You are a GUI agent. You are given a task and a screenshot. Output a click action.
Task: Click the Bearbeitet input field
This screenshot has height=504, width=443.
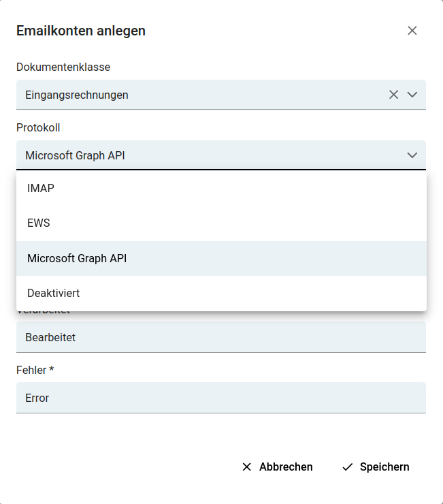pyautogui.click(x=220, y=337)
